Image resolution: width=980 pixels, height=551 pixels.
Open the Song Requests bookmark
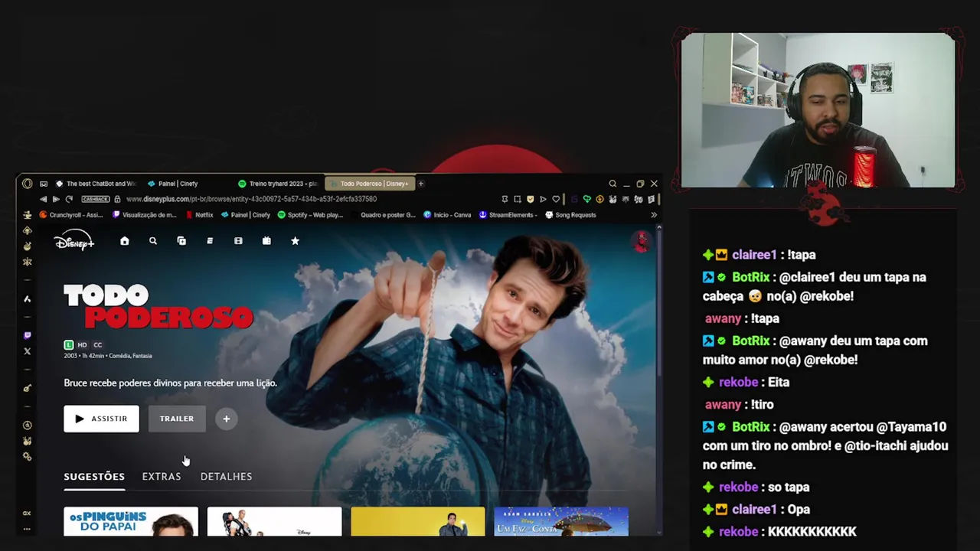point(570,215)
